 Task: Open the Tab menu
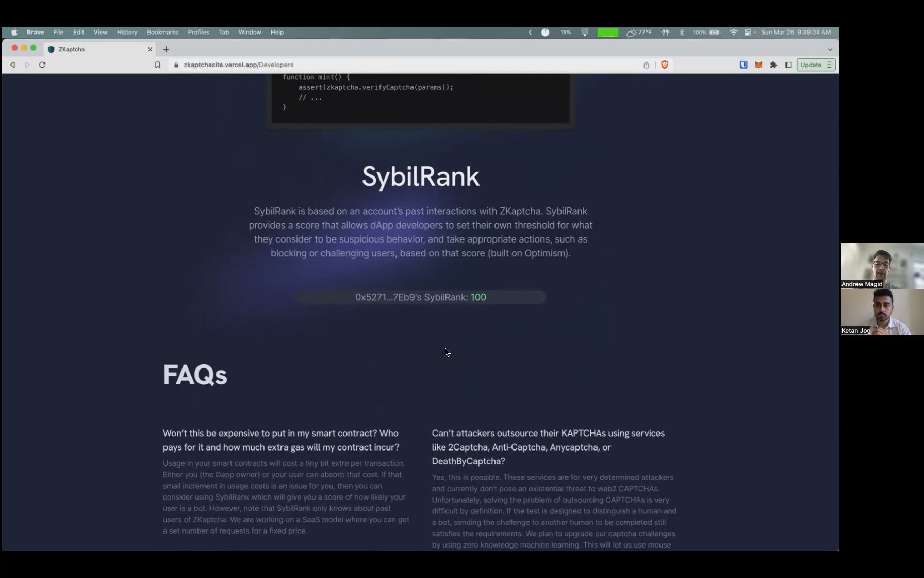[224, 32]
